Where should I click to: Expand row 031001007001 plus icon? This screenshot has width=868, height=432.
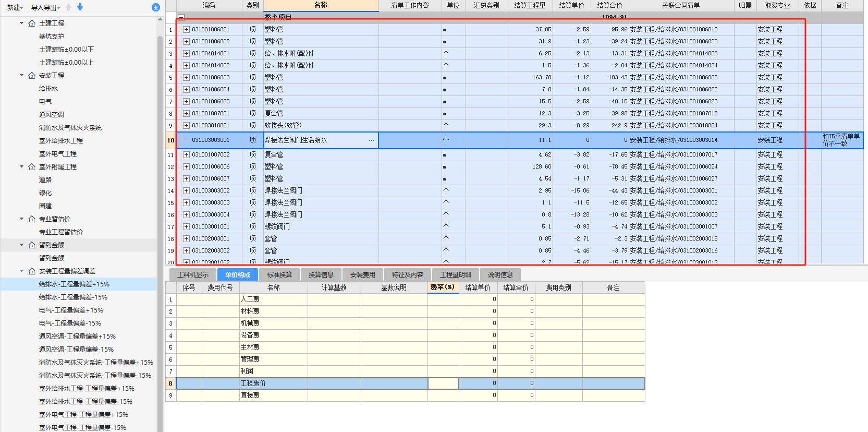pos(186,113)
